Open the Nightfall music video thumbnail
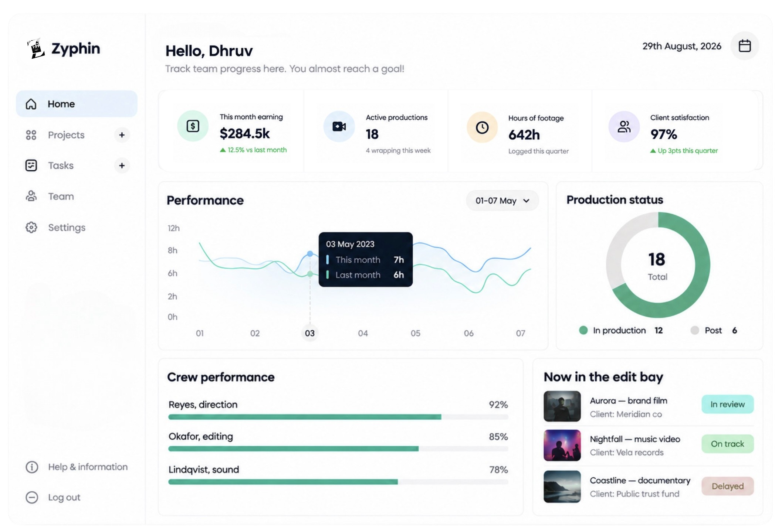Screen dimensions: 782x532 (x=562, y=445)
